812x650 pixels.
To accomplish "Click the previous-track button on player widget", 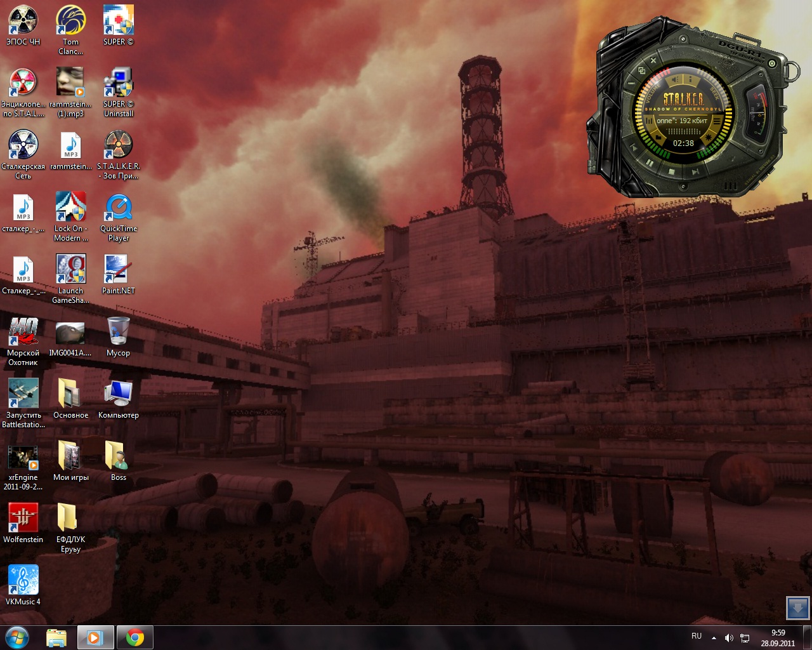I will [x=633, y=147].
